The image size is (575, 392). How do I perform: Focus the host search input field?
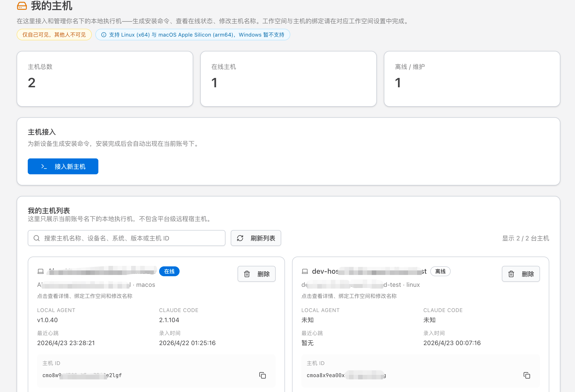point(131,238)
